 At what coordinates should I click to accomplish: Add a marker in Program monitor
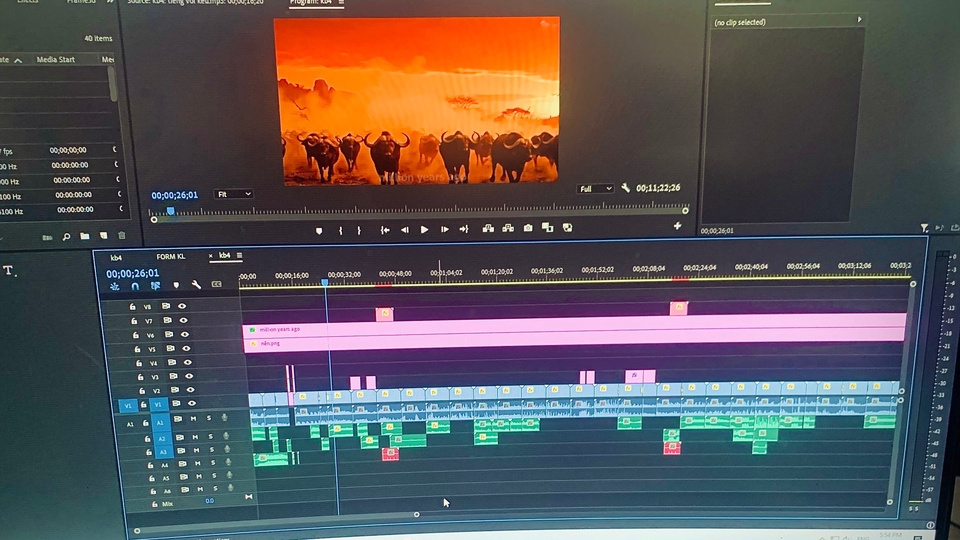coord(319,230)
